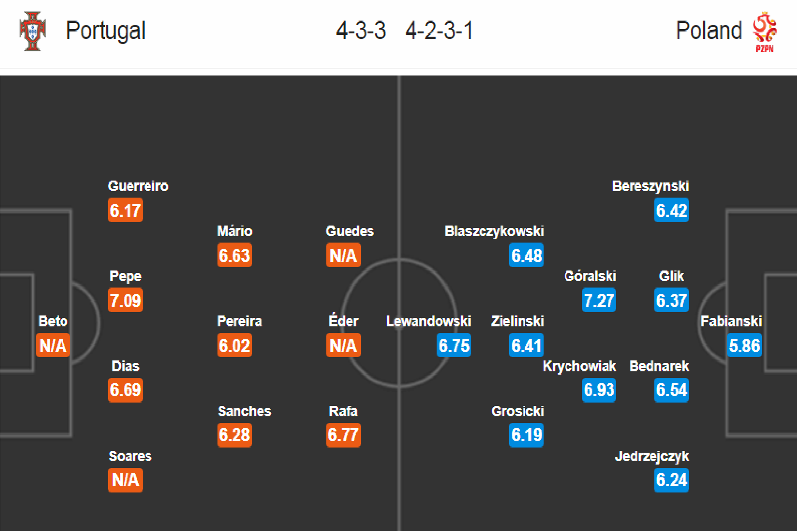Screen dimensions: 798x532
Task: Click Sanches' 6.28 rating badge
Action: point(235,435)
